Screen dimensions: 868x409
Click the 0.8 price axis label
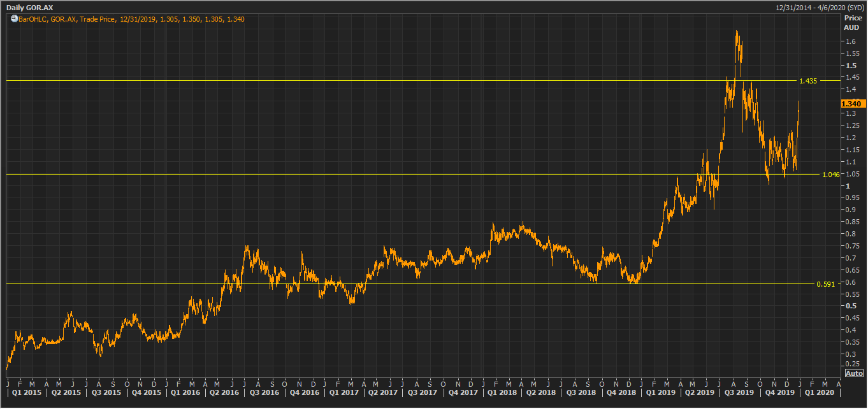pyautogui.click(x=851, y=234)
